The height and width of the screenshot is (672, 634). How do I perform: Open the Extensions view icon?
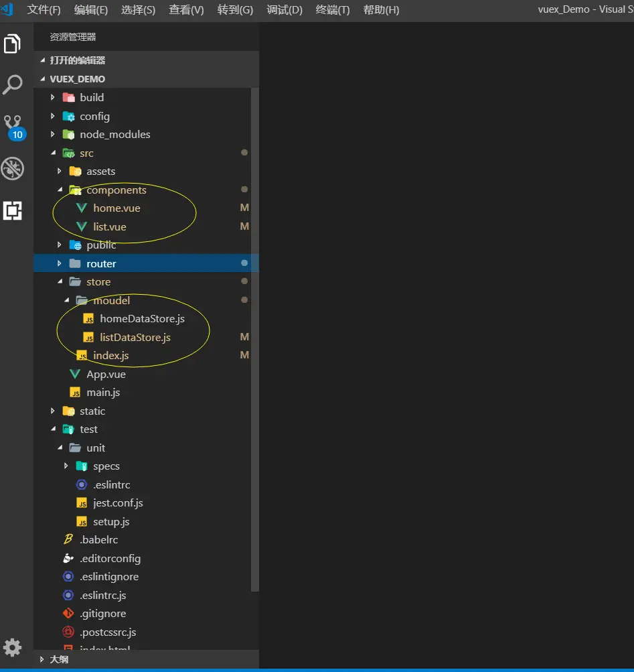pos(13,210)
